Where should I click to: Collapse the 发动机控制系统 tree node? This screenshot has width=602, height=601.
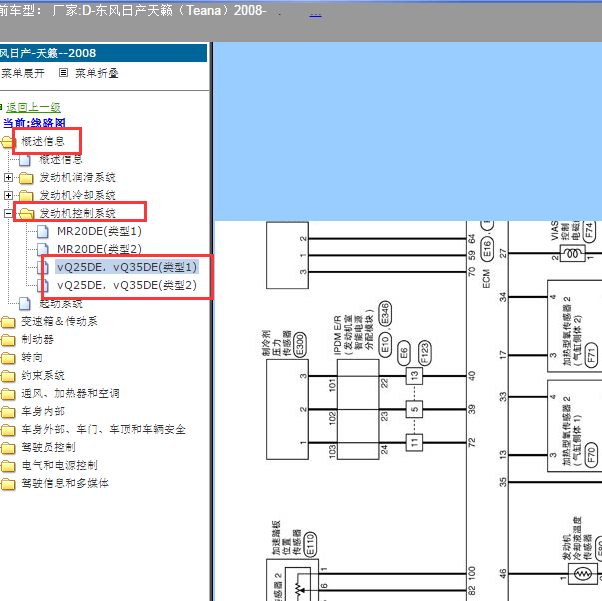coord(8,214)
